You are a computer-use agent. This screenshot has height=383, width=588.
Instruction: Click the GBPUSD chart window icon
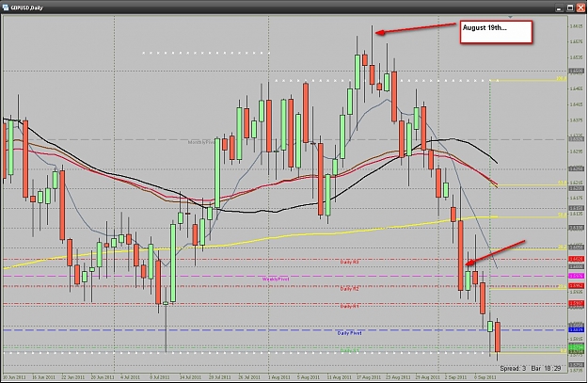point(6,8)
